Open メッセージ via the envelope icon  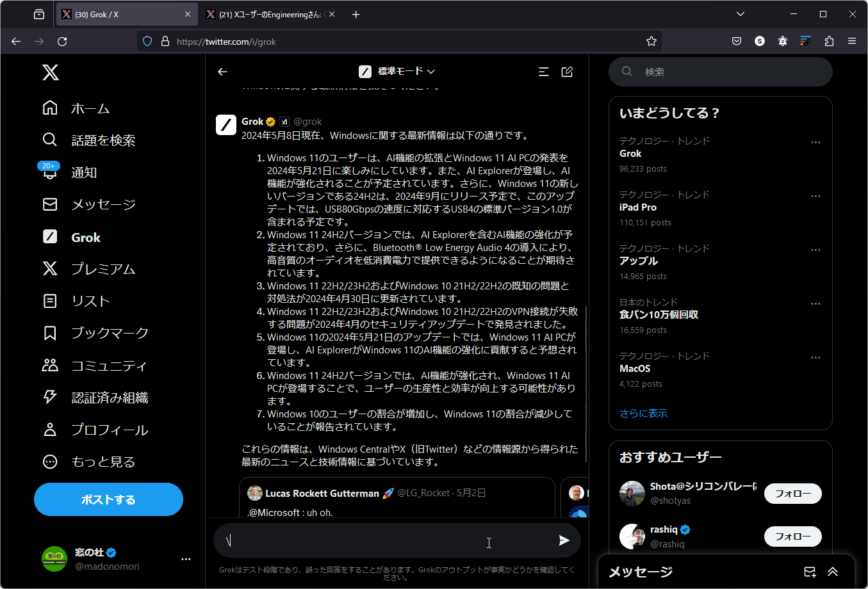[x=50, y=204]
